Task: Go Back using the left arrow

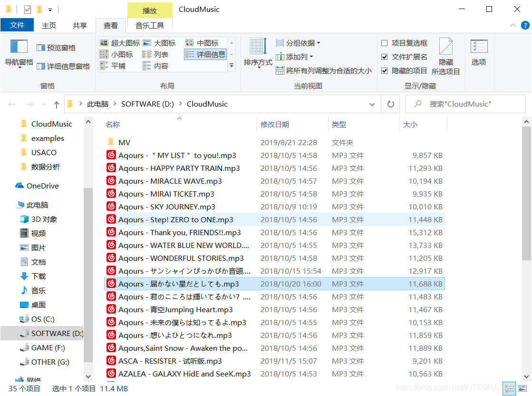Action: 12,104
